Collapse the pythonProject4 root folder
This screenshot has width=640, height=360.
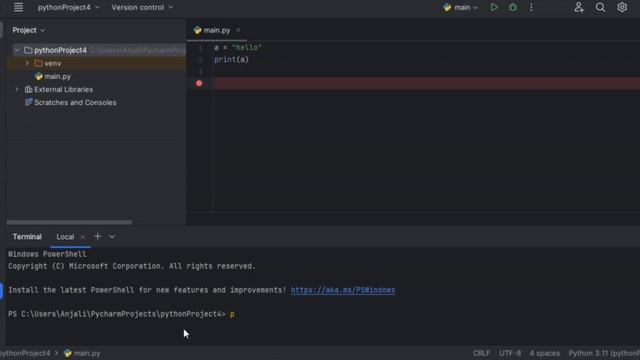click(17, 50)
